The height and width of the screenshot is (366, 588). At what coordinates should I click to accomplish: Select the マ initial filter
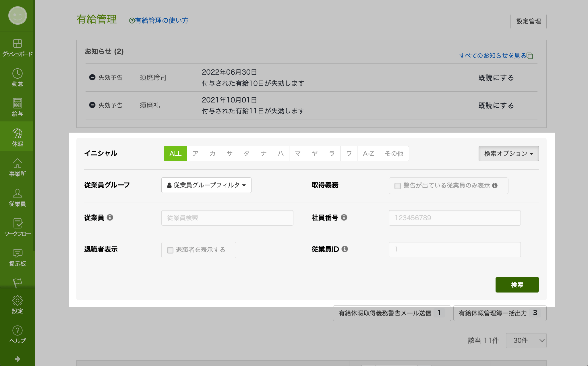(298, 154)
